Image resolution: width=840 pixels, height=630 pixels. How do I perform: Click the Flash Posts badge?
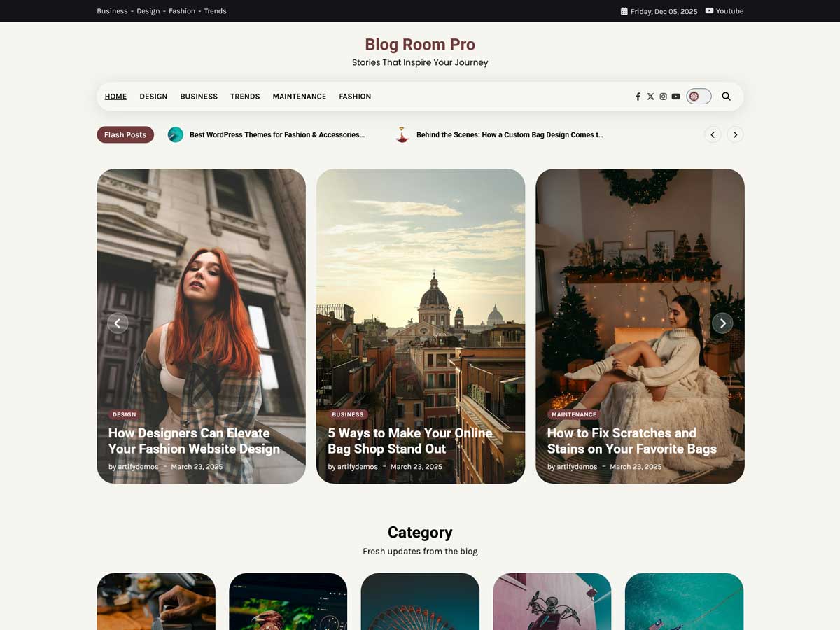(x=125, y=134)
